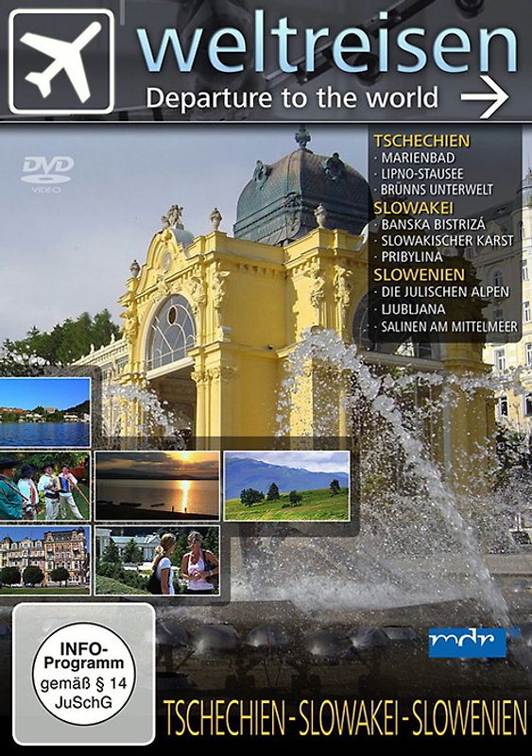
Task: Select the green hills mountain thumbnail
Action: [x=287, y=486]
